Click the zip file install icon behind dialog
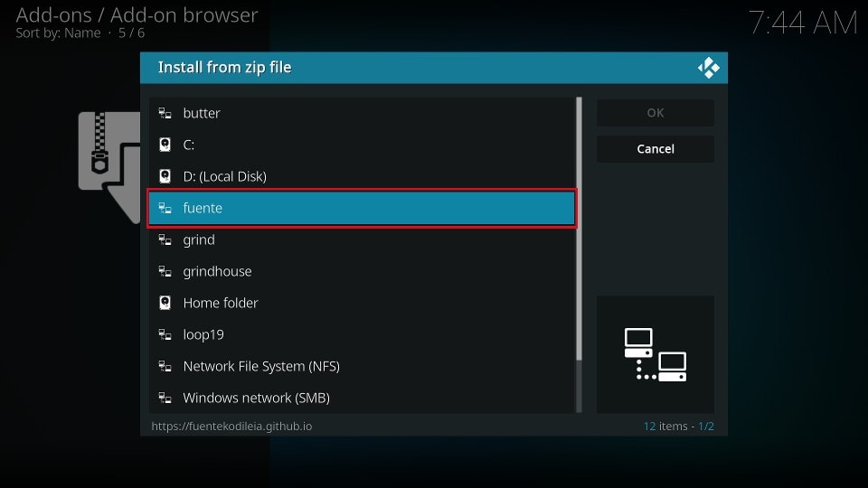Screen dimensions: 868x488 (x=109, y=167)
